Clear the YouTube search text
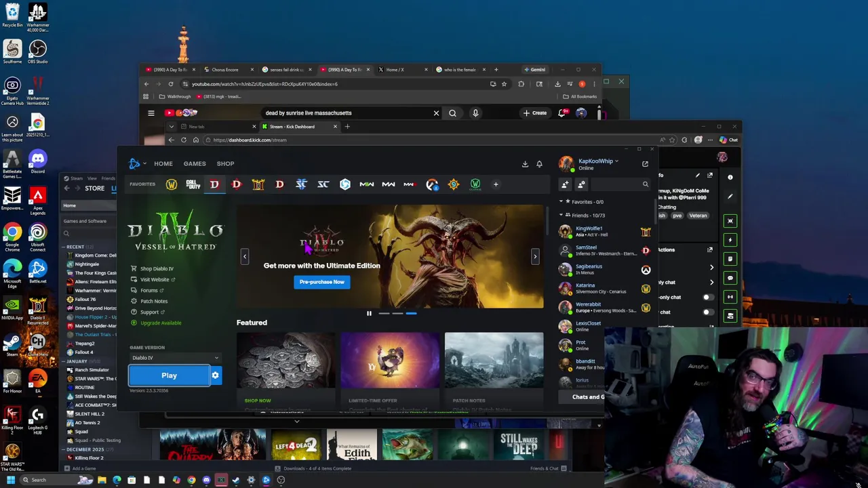Viewport: 868px width, 488px height. 436,113
